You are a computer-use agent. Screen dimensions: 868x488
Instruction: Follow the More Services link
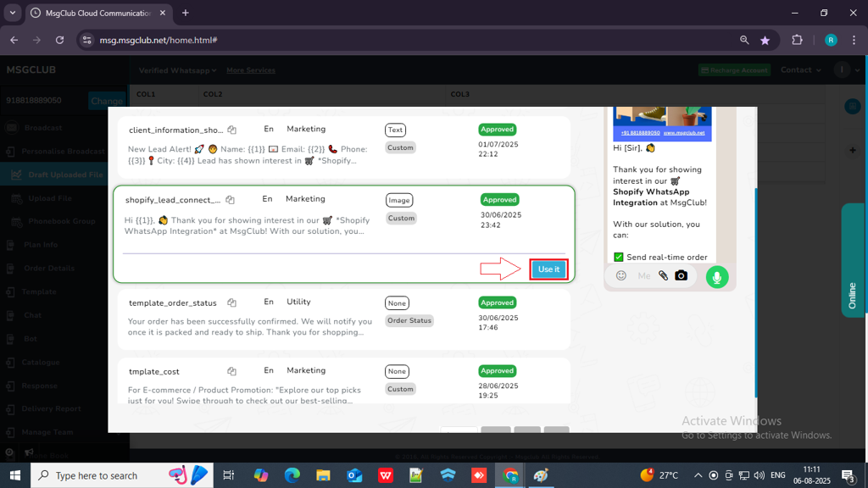pos(251,70)
